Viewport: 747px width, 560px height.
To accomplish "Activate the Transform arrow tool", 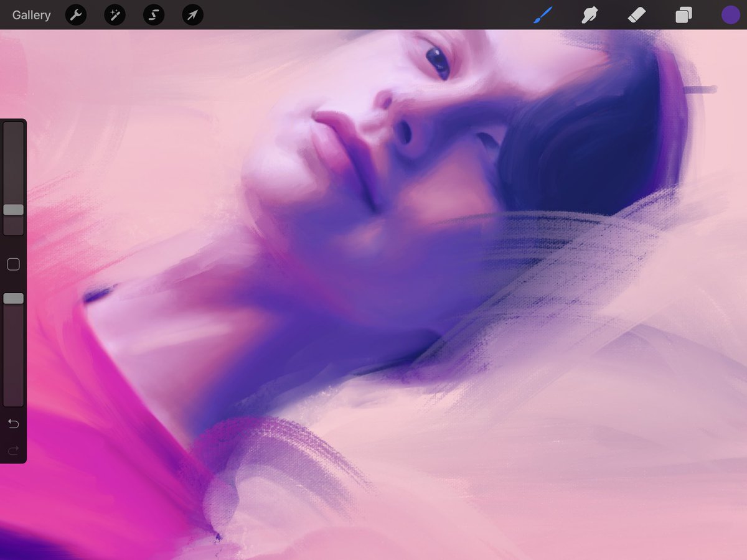I will (193, 15).
